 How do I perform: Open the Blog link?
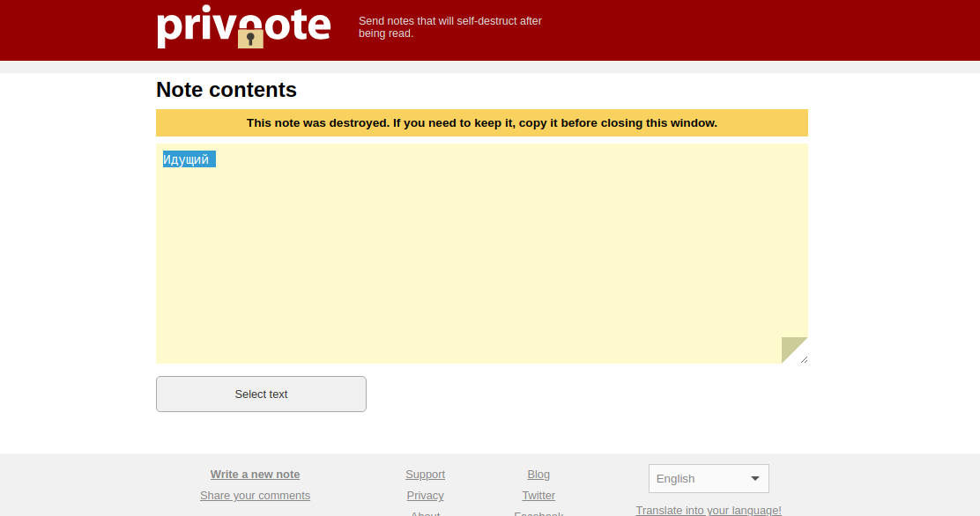tap(538, 474)
